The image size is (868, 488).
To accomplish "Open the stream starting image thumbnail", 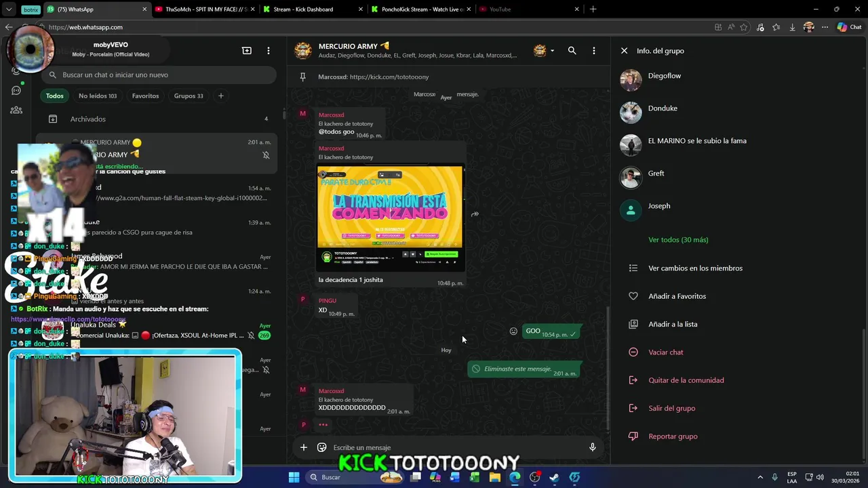I will tap(390, 217).
